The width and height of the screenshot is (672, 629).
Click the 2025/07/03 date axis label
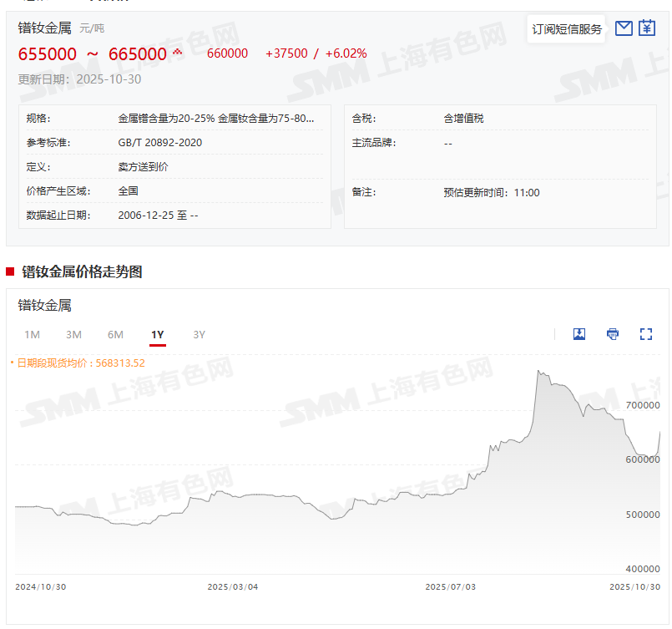pos(451,586)
